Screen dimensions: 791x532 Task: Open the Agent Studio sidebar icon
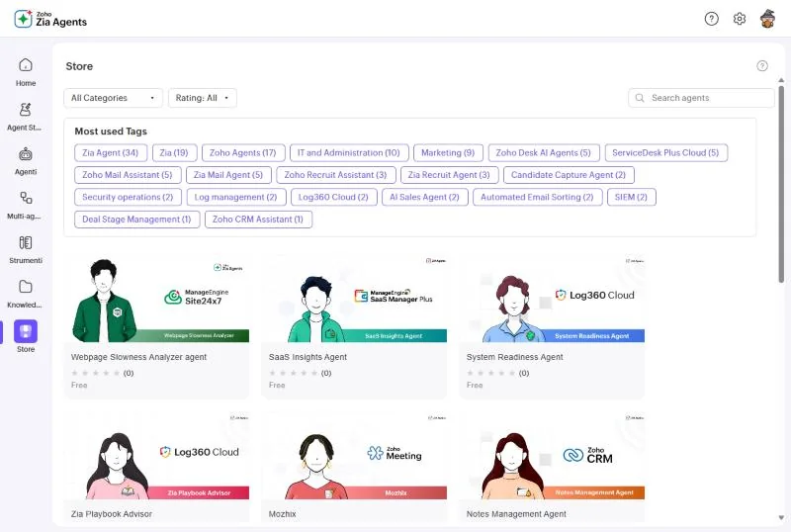pos(26,110)
